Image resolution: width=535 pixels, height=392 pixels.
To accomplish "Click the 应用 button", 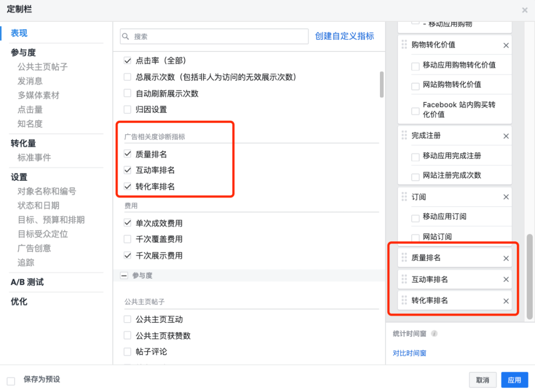I will tap(514, 380).
